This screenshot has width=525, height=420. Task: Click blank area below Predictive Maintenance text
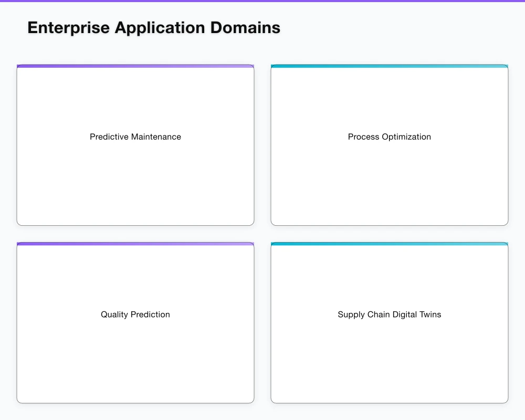click(135, 184)
